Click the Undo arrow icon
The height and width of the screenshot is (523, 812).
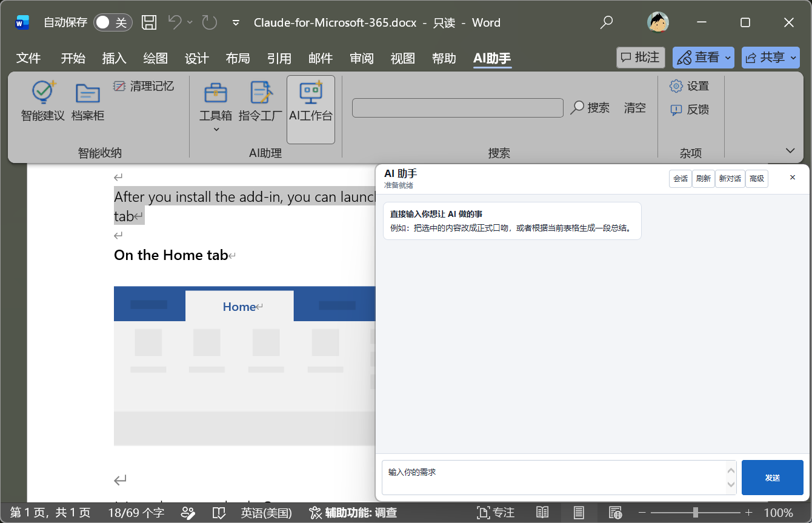(175, 22)
